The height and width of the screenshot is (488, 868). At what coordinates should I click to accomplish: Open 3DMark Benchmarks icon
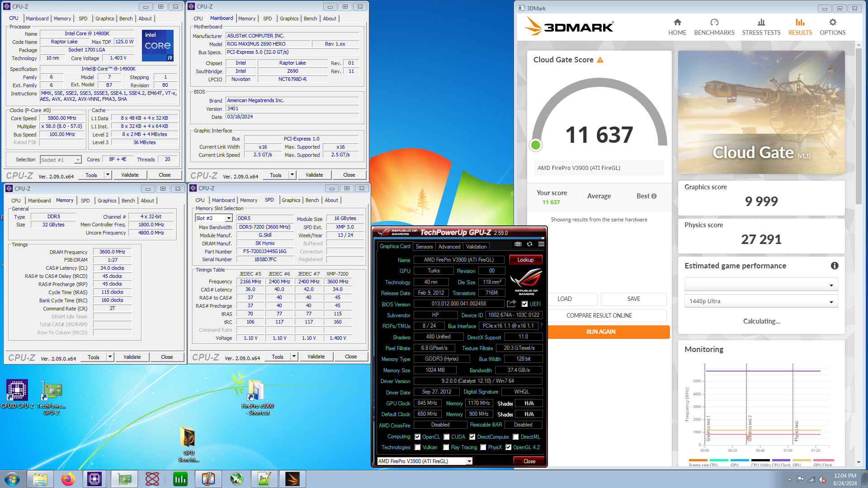(x=714, y=22)
